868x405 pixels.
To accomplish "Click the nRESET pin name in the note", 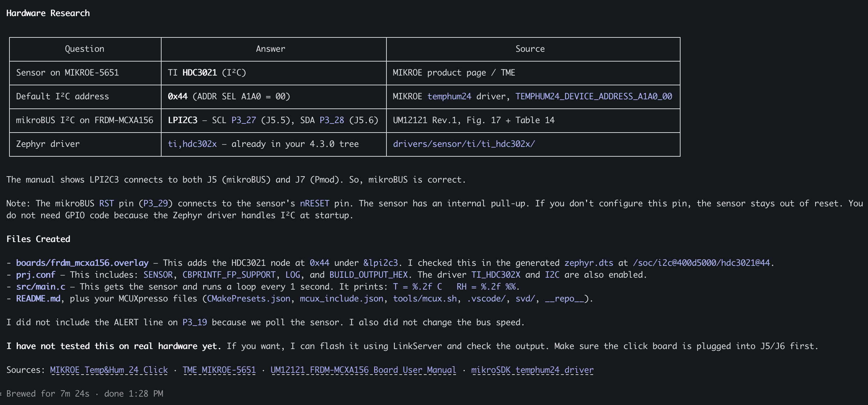I will click(x=315, y=204).
